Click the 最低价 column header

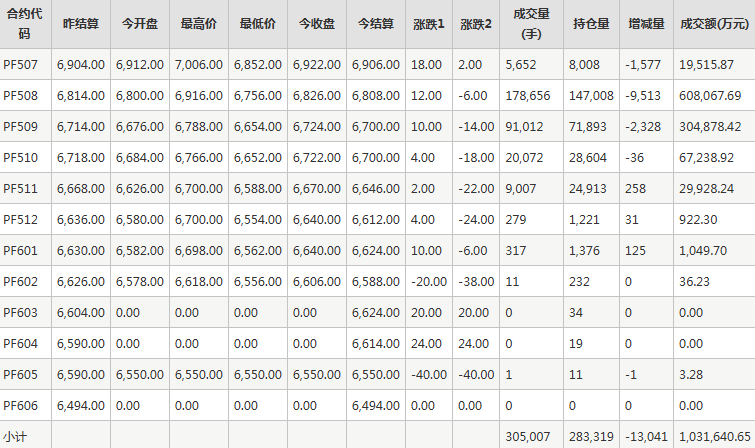pyautogui.click(x=258, y=24)
